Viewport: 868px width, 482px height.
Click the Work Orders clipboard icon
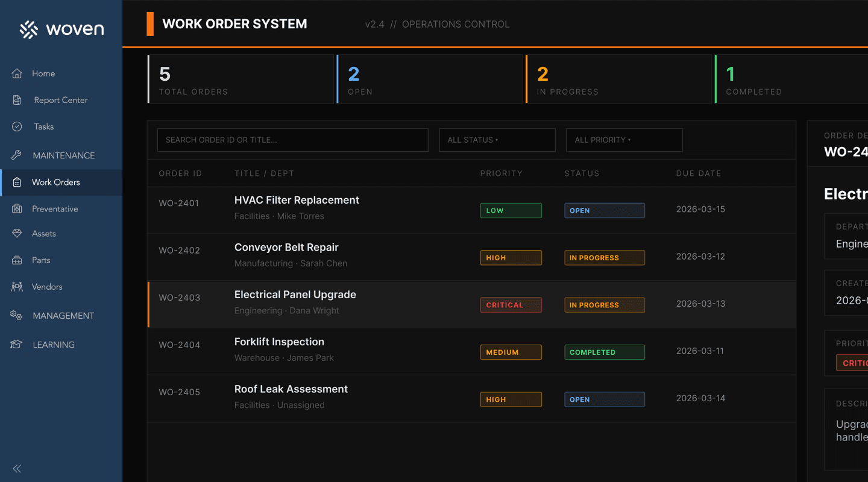[x=17, y=182]
